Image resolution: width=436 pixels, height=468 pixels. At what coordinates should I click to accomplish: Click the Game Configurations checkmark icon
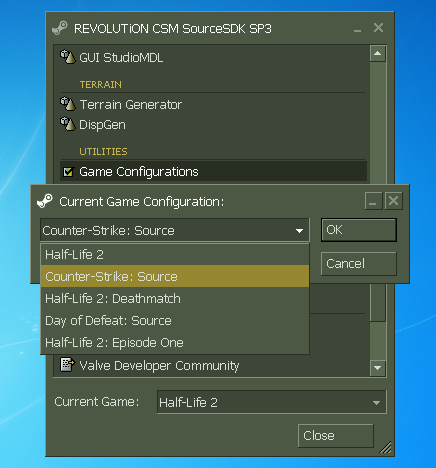point(68,172)
